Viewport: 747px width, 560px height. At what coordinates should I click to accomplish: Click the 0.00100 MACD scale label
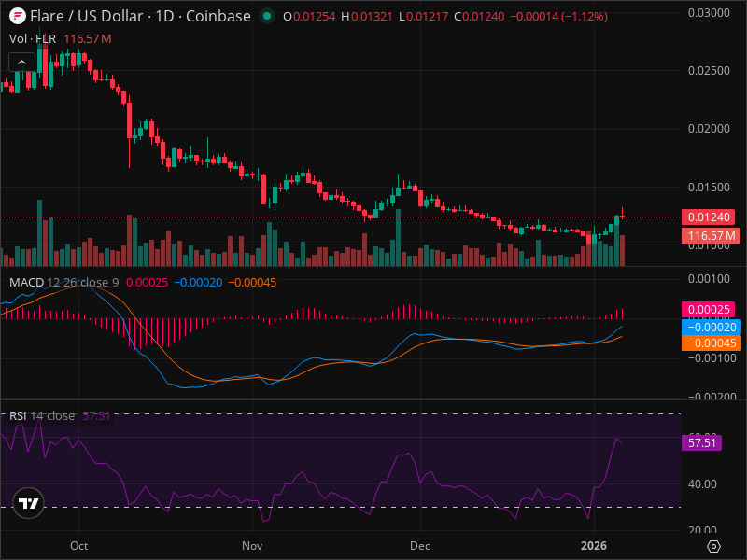(x=709, y=279)
